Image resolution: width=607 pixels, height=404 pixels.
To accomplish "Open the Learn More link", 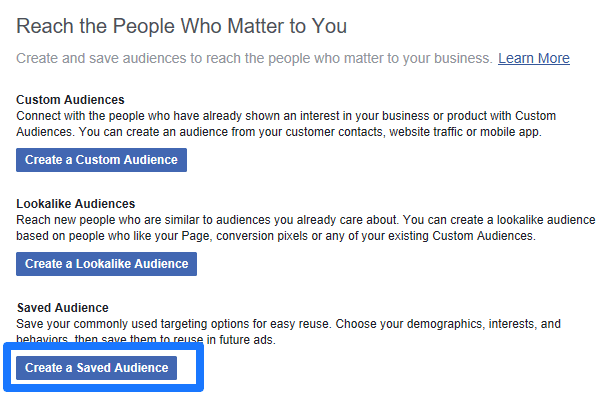I will 533,58.
